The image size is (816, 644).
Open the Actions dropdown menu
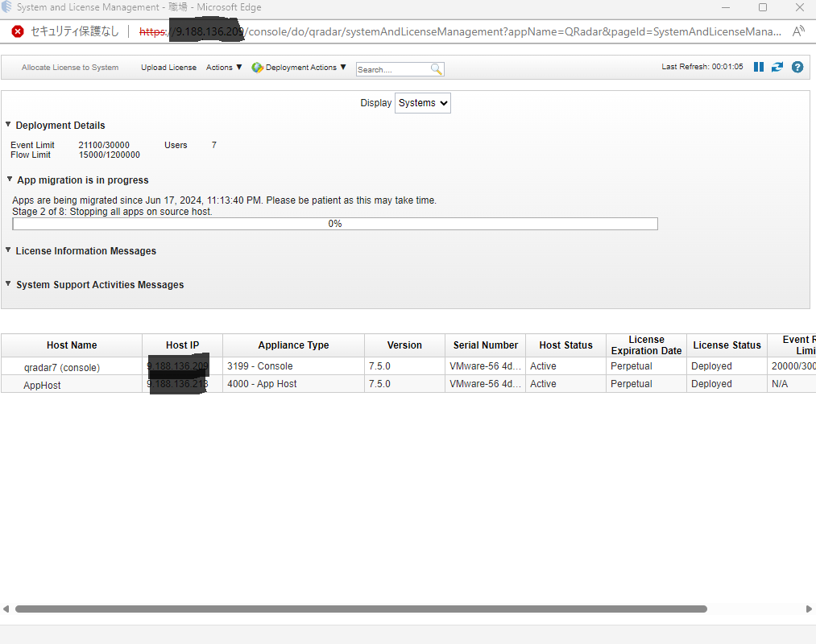pos(224,68)
